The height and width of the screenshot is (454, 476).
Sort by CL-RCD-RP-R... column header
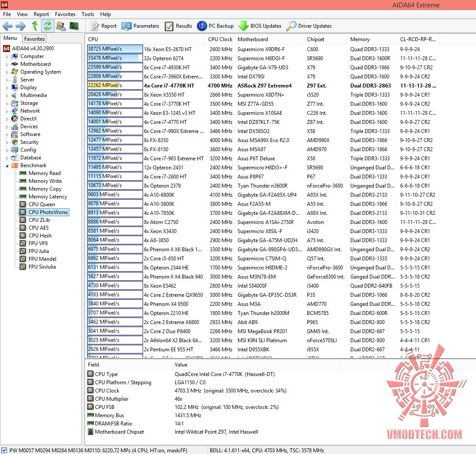pyautogui.click(x=418, y=39)
